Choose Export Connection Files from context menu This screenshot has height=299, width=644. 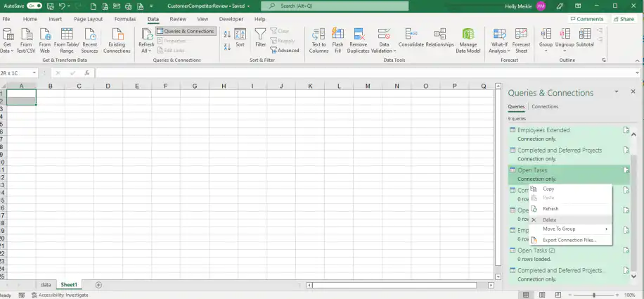coord(570,240)
